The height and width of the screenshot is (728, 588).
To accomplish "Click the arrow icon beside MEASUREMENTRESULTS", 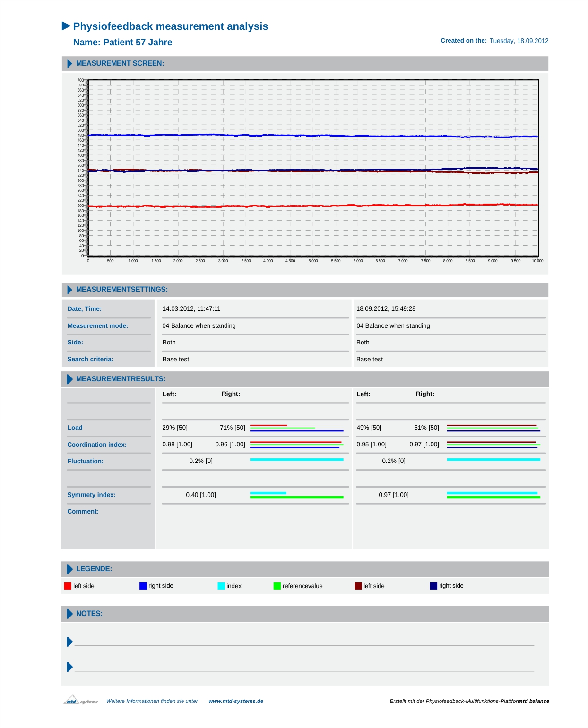I will click(70, 379).
